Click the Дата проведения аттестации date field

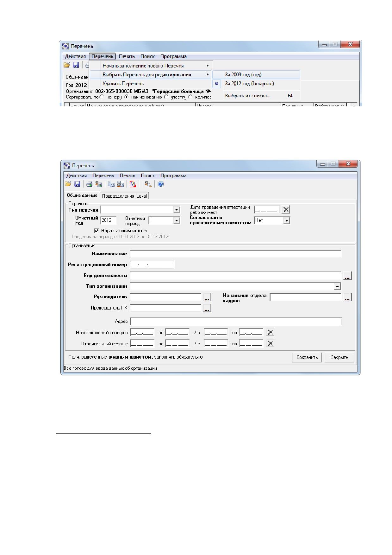(x=267, y=210)
